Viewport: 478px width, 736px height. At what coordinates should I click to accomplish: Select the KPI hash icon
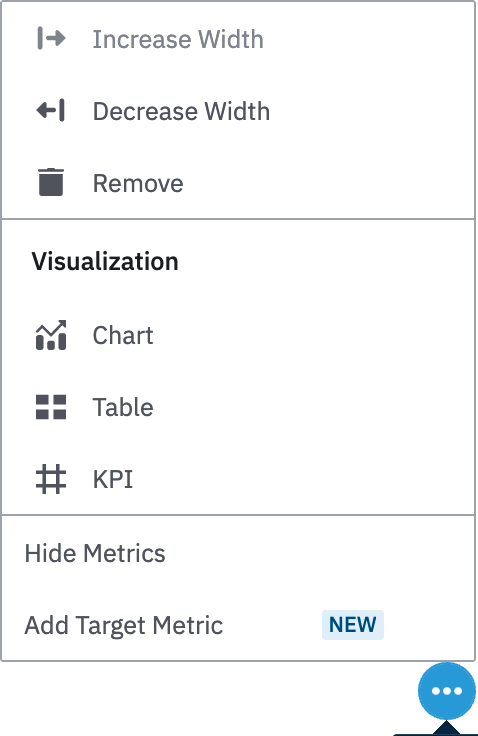point(51,479)
